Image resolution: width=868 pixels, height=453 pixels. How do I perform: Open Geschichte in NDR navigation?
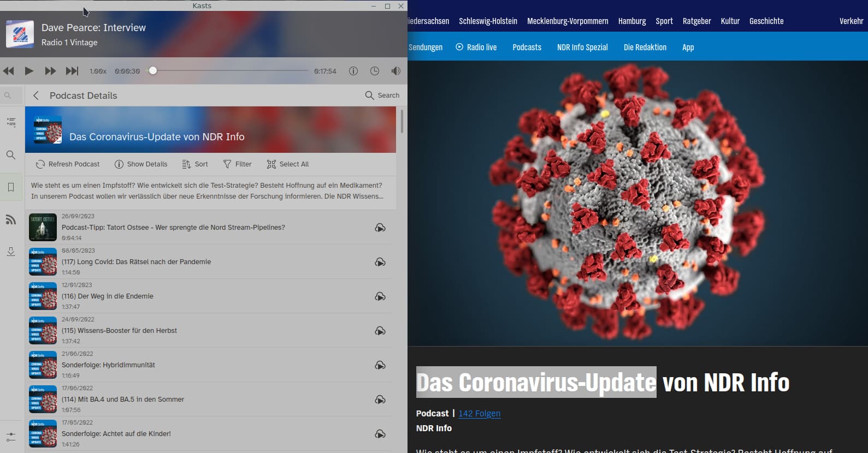click(766, 21)
